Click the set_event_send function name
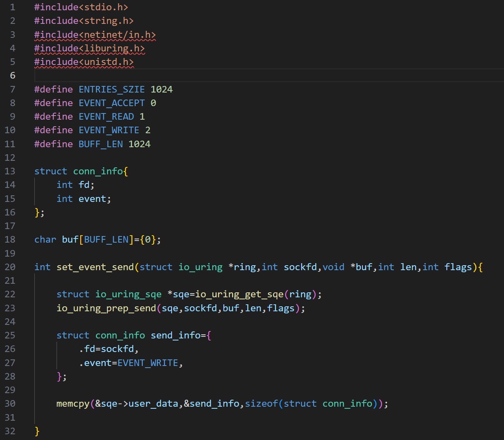 click(x=95, y=267)
